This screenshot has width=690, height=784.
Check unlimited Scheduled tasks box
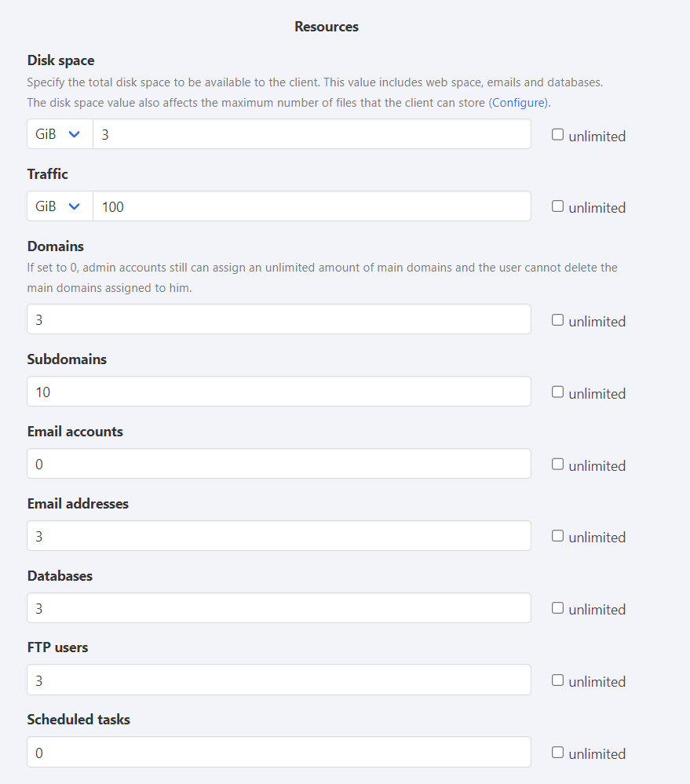tap(557, 753)
